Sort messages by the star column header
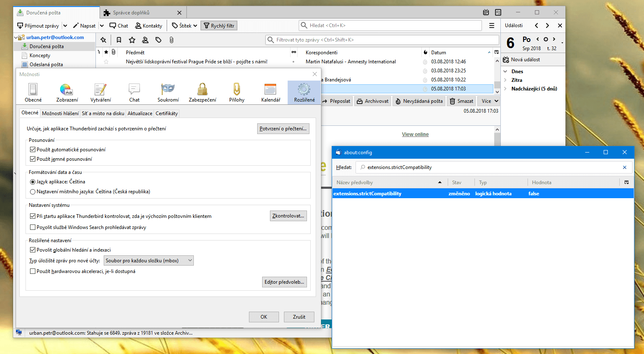644x354 pixels. [x=106, y=52]
